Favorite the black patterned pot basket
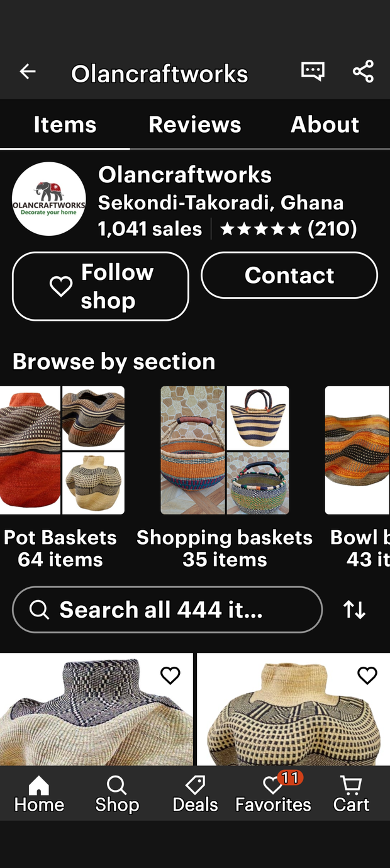Image resolution: width=390 pixels, height=868 pixels. (x=170, y=676)
